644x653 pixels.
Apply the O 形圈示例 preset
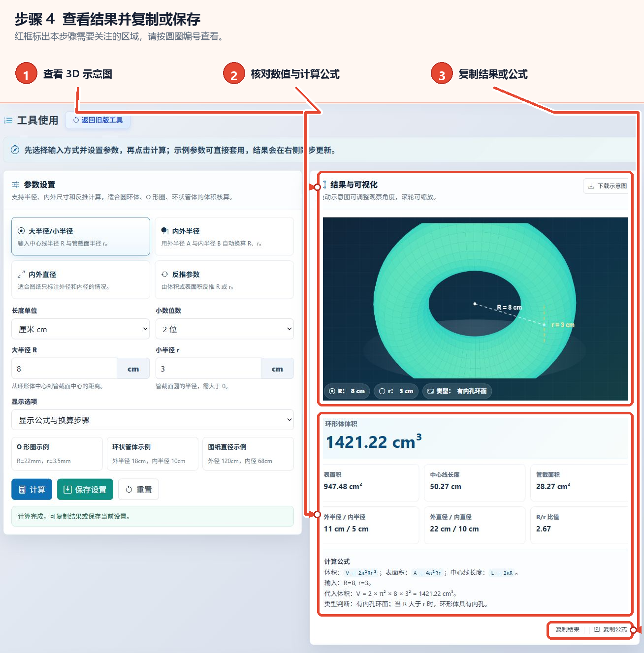(57, 454)
